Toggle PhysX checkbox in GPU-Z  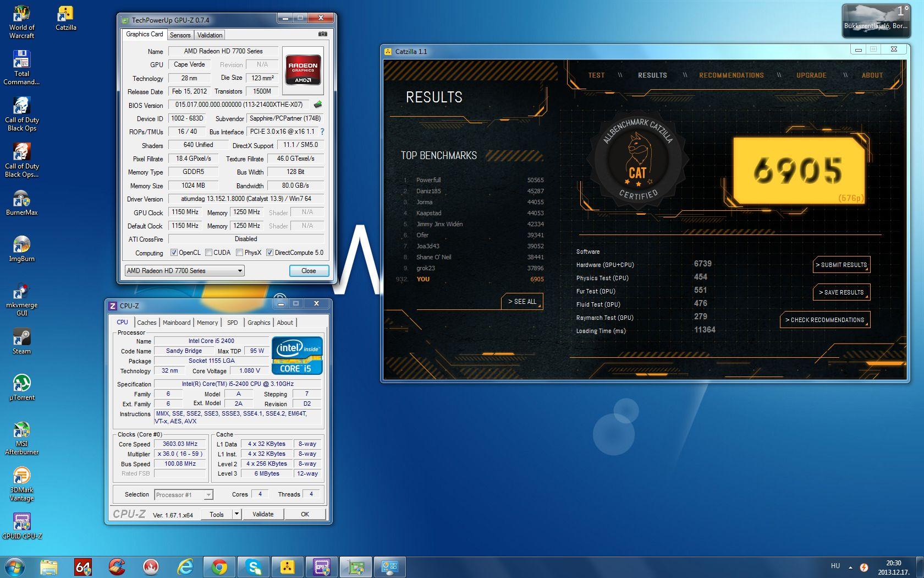(x=239, y=253)
